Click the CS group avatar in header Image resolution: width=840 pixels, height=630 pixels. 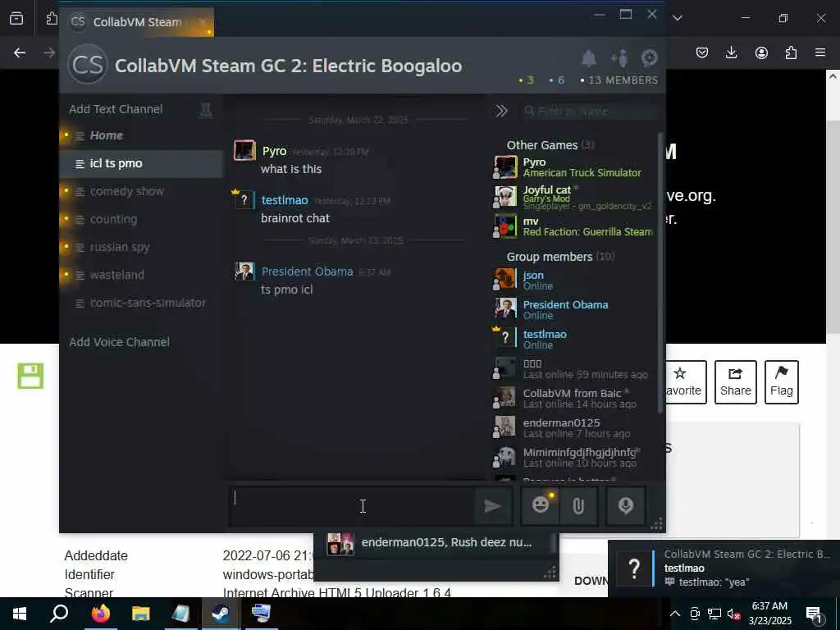click(x=87, y=66)
